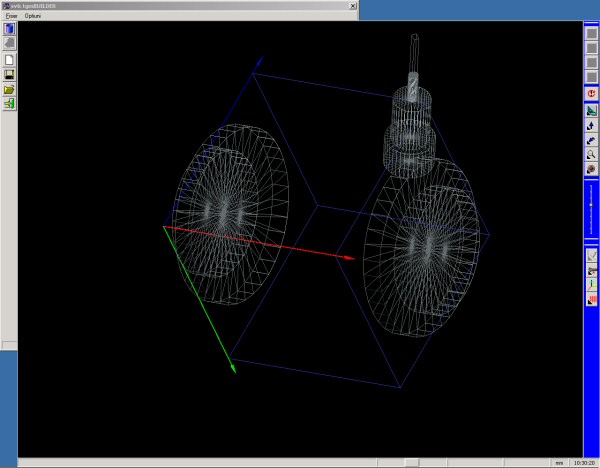Click the clock time in the status bar

584,463
